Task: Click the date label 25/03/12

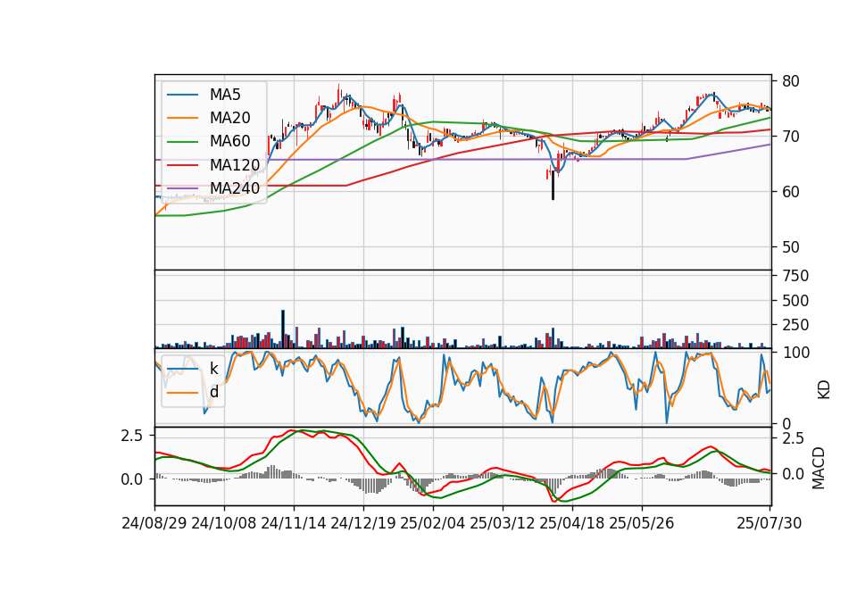Action: click(503, 523)
